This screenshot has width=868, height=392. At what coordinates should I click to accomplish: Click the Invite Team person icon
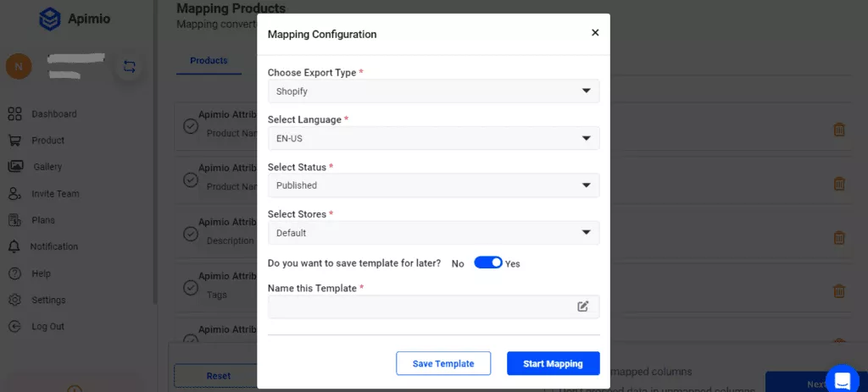tap(14, 194)
